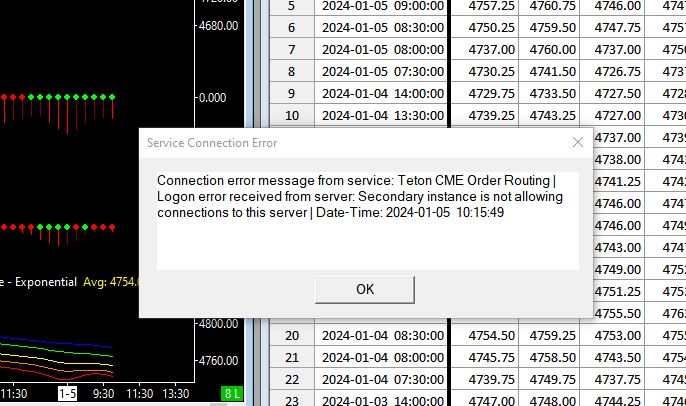Click the cell with value 4760.00
This screenshot has width=686, height=406.
click(550, 49)
